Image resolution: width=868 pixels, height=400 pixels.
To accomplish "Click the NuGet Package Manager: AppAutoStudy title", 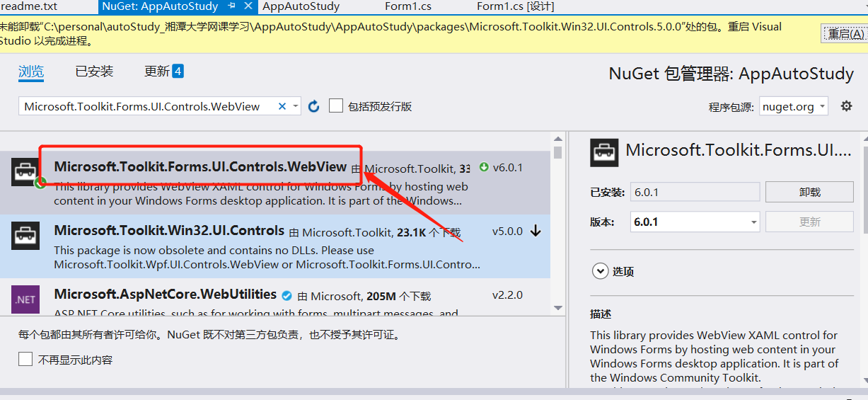I will (731, 74).
